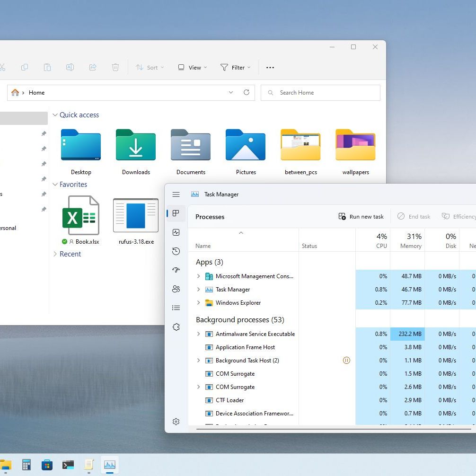Open Startup apps in Task Manager sidebar

(x=176, y=270)
